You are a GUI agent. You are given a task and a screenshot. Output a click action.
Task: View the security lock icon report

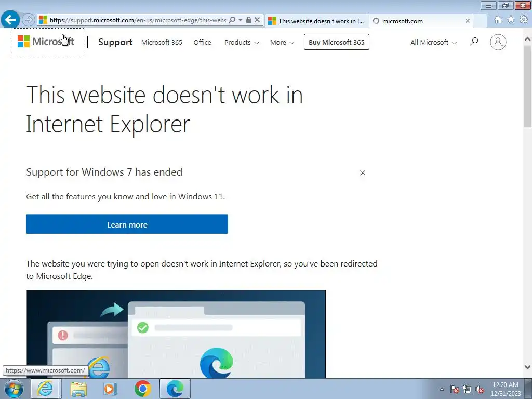pos(249,20)
